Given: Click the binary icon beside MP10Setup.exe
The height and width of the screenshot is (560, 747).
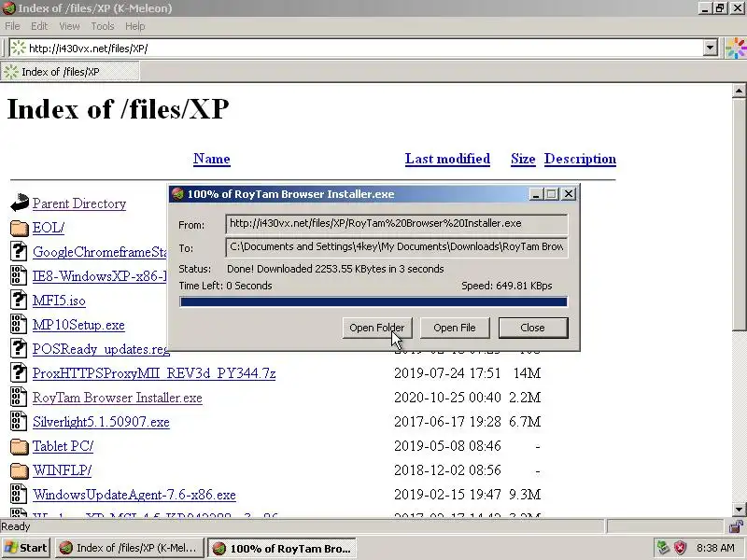Looking at the screenshot, I should [x=19, y=324].
